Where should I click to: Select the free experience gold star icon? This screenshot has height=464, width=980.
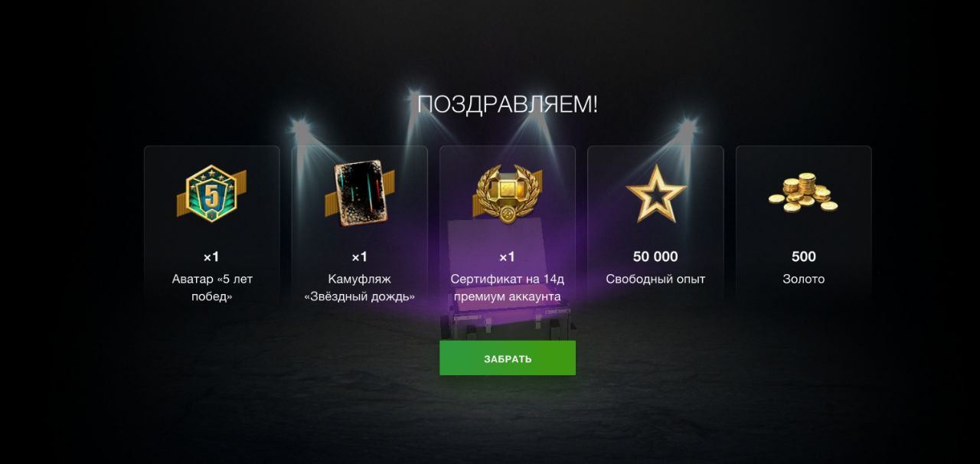click(655, 194)
